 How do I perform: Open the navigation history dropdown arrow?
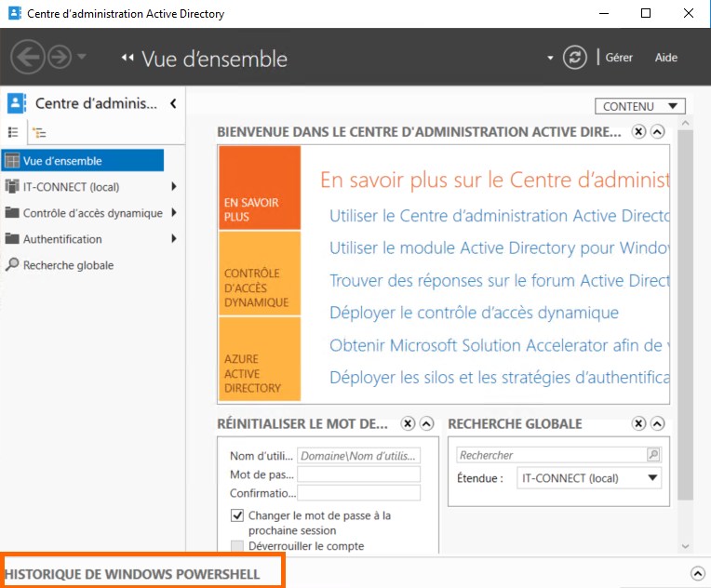tap(82, 57)
